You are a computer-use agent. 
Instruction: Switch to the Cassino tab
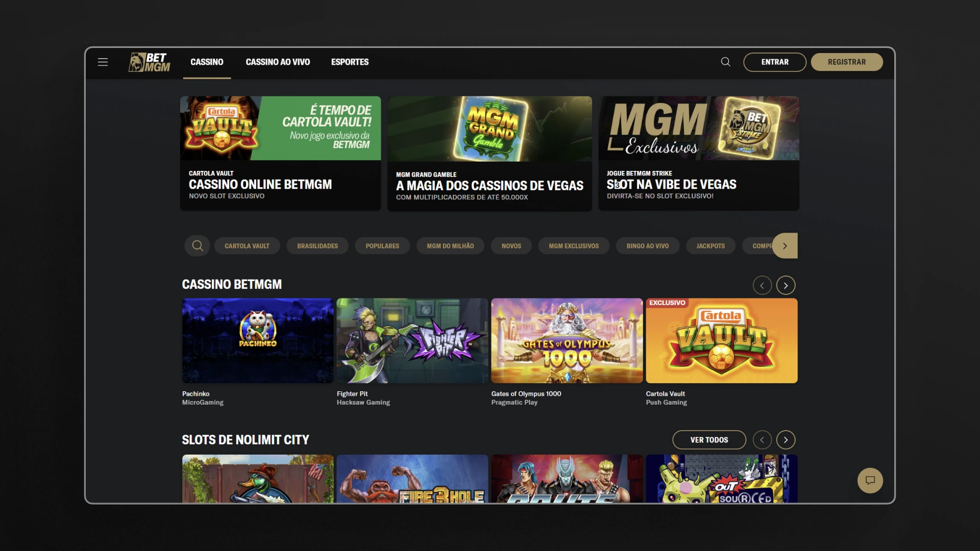(x=207, y=62)
